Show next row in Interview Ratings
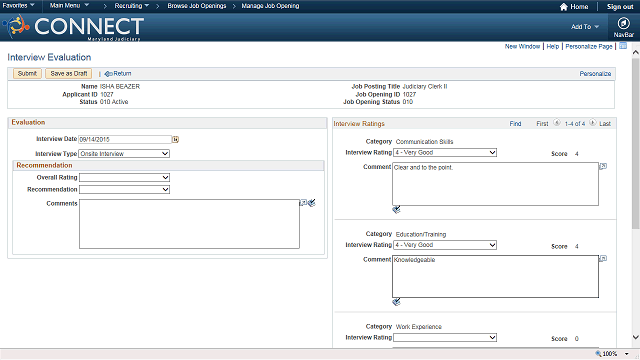640x360 pixels. (x=593, y=123)
